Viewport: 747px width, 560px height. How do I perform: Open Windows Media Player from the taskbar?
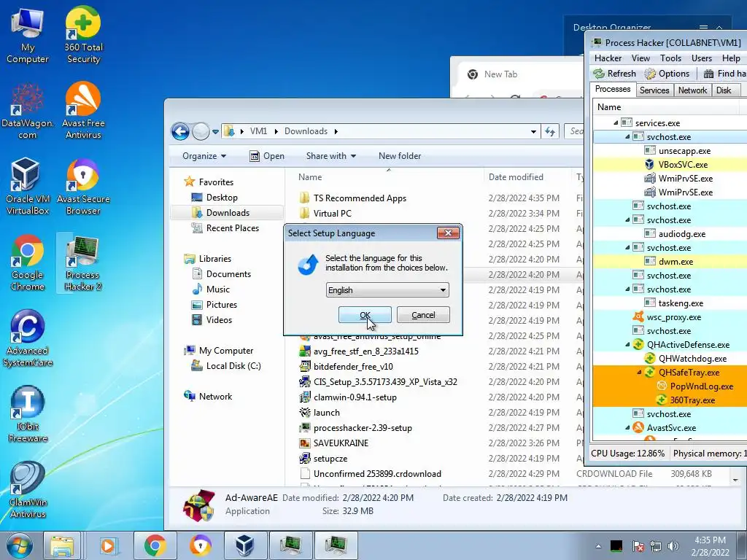[108, 545]
